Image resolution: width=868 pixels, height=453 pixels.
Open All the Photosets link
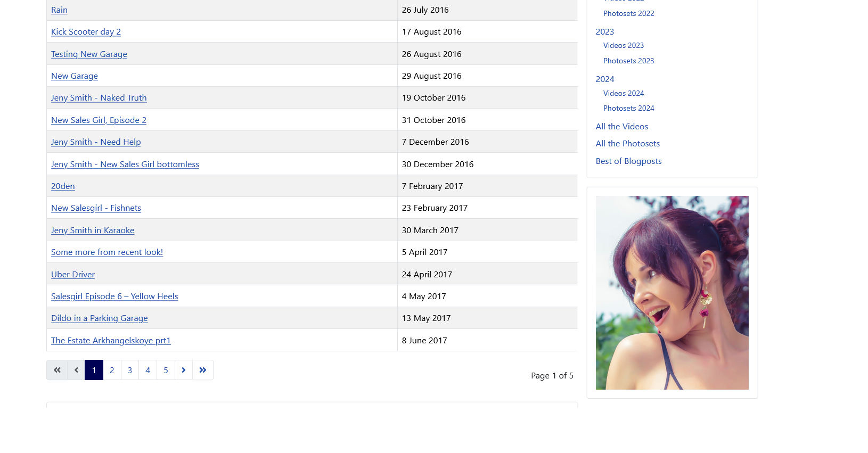coord(628,144)
